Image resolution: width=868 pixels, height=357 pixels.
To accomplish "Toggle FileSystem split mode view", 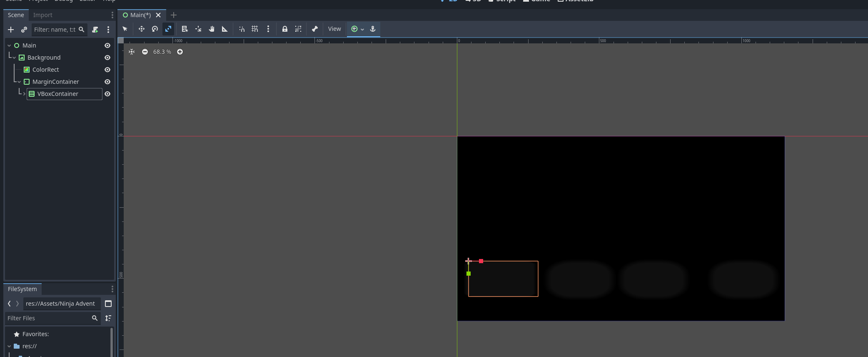I will (108, 304).
